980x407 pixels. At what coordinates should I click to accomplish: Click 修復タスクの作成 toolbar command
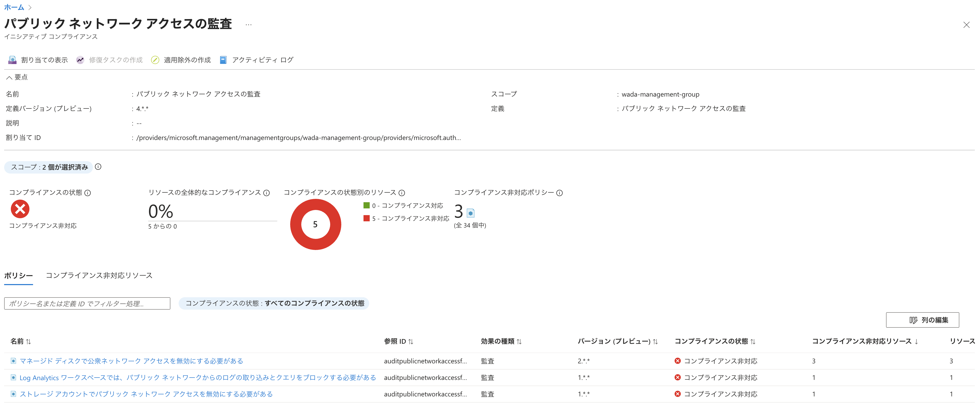coord(109,60)
